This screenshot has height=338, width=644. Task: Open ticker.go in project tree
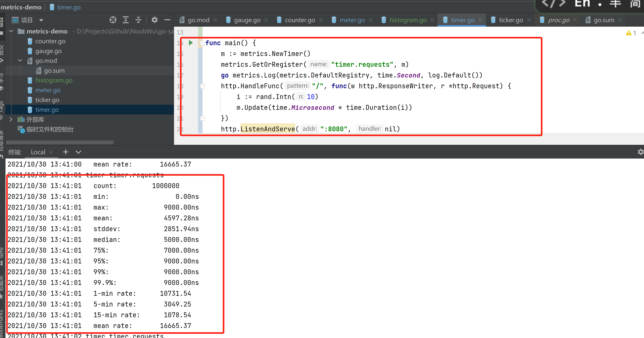point(47,100)
